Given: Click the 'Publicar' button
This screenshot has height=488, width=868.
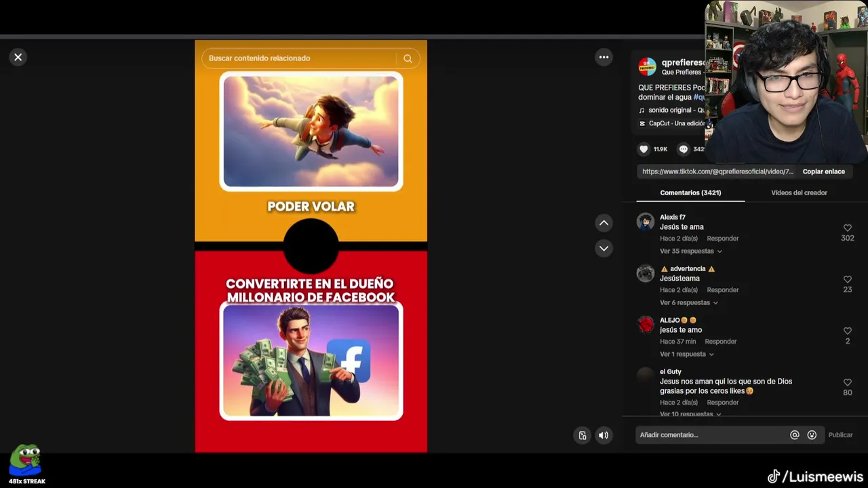Looking at the screenshot, I should pos(840,435).
